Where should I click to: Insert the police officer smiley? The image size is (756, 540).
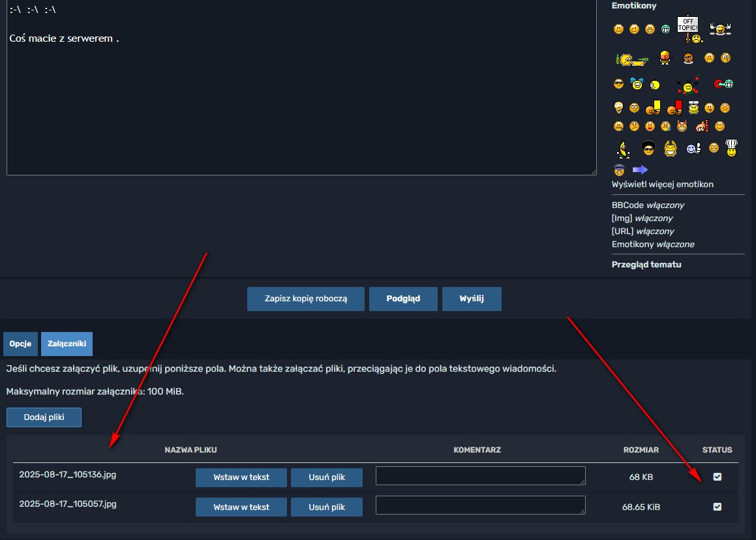pos(619,170)
